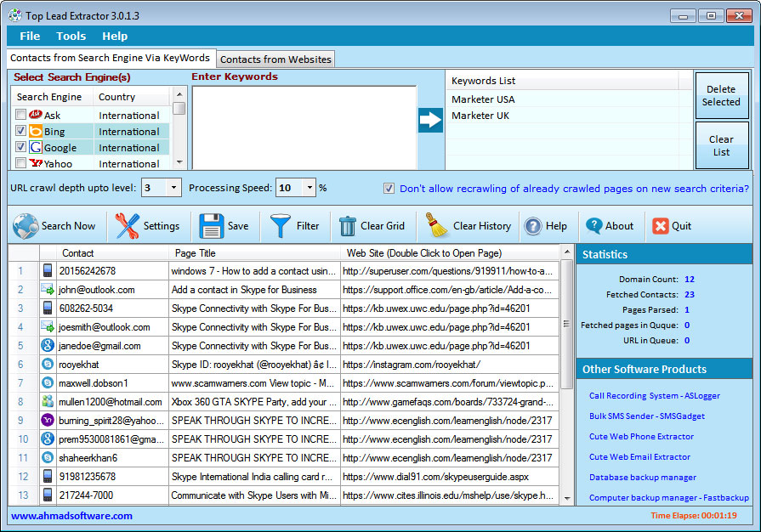Click the Save floppy disk icon
This screenshot has height=532, width=761.
pyautogui.click(x=212, y=226)
